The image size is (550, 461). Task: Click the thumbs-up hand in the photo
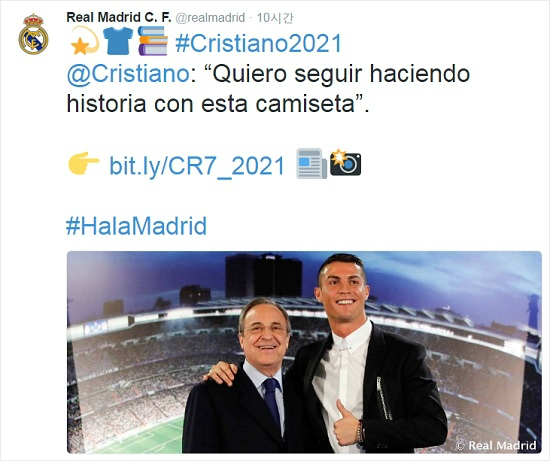coord(346,424)
